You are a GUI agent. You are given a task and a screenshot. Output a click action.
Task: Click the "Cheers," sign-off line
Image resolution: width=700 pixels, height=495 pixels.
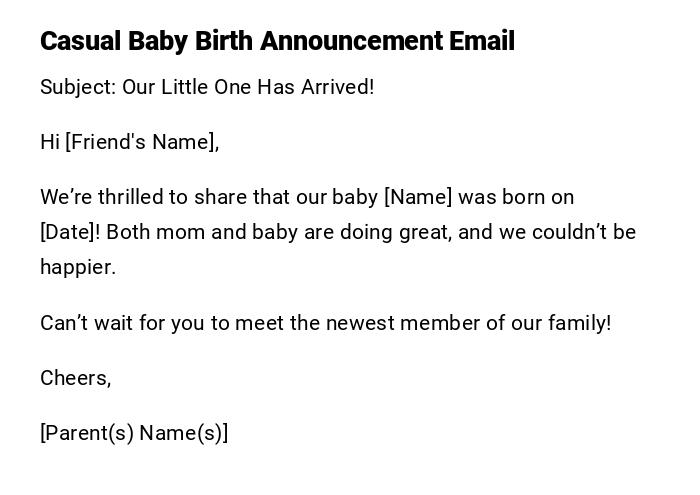pos(76,378)
